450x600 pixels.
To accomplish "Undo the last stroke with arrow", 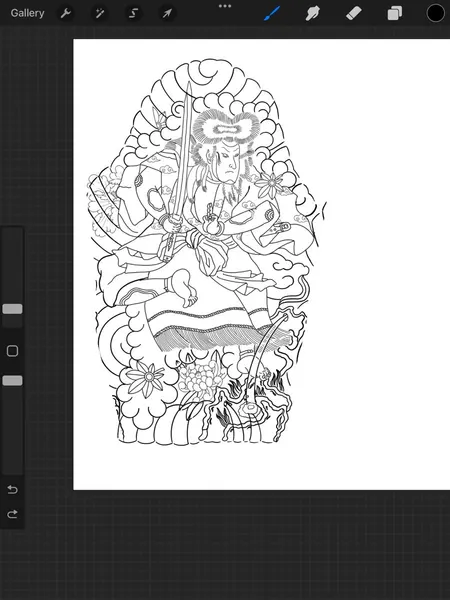I will [x=12, y=489].
